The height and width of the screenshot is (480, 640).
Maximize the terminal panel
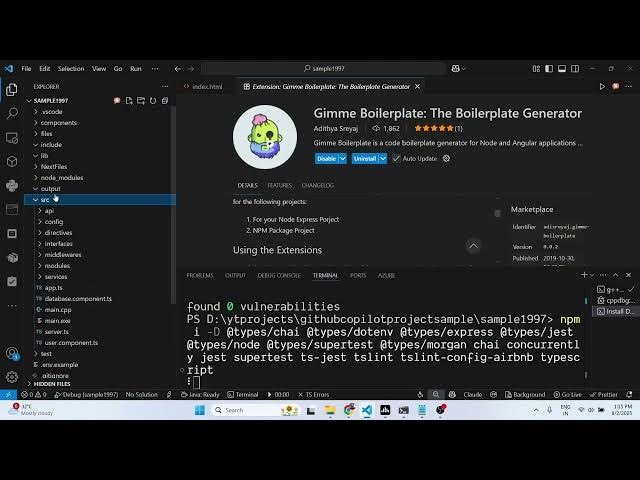point(616,275)
